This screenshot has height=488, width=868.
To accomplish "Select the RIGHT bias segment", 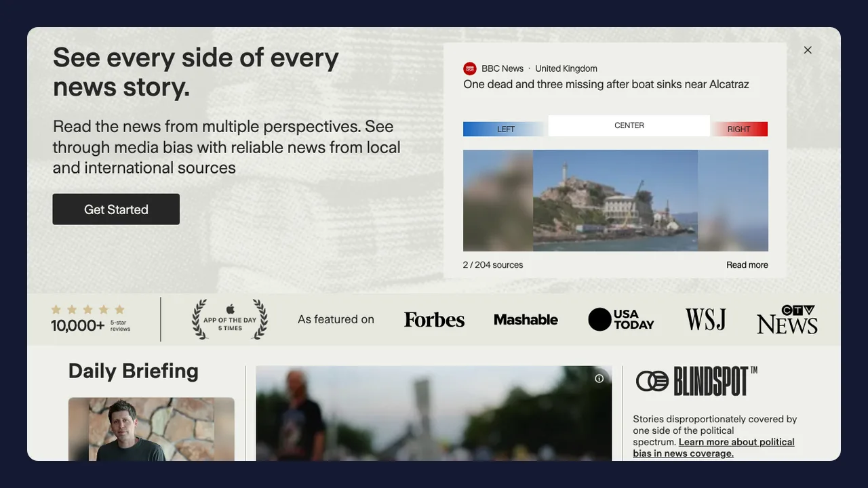I will pos(739,129).
